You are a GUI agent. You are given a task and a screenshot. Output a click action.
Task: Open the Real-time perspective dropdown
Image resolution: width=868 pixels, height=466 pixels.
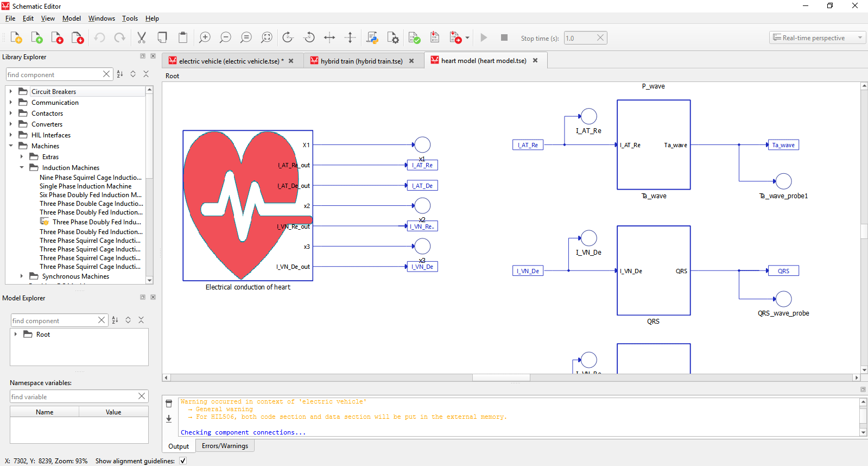[x=817, y=38]
